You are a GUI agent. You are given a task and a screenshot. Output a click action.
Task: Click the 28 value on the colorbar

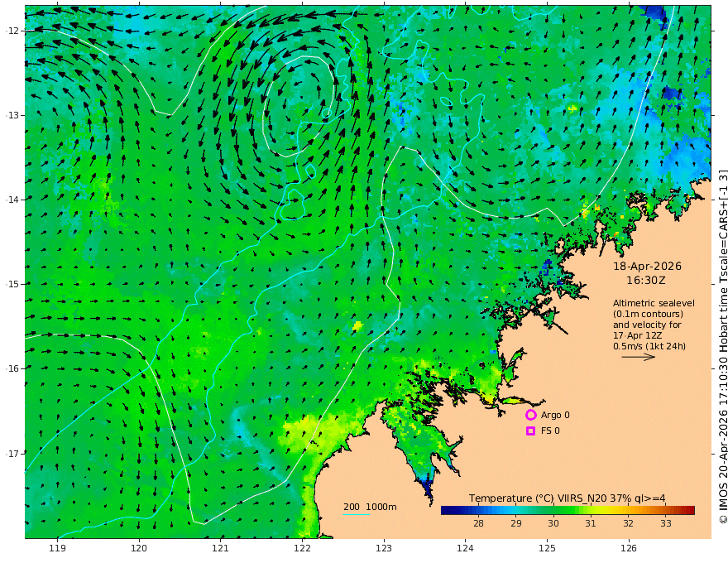point(478,523)
